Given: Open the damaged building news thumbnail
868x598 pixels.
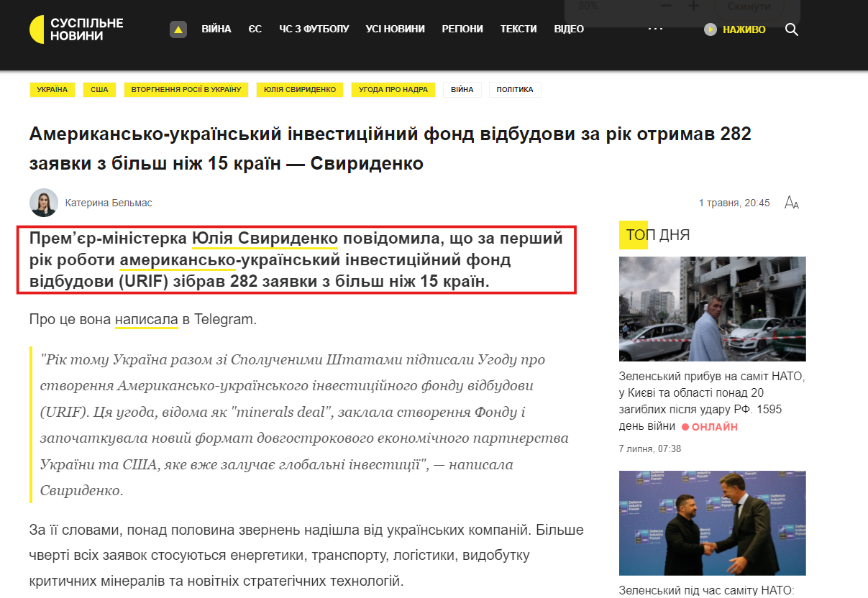Looking at the screenshot, I should [x=713, y=309].
